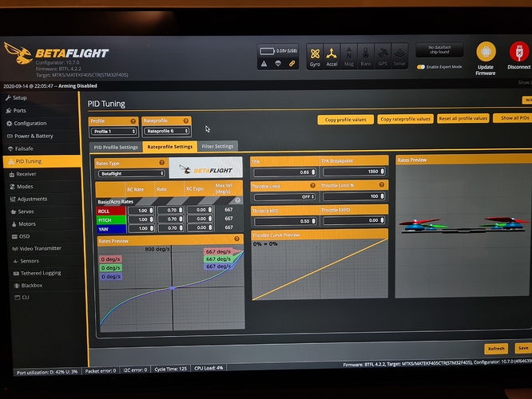Open the Setup section wrench icon
532x399 pixels.
[x=8, y=97]
